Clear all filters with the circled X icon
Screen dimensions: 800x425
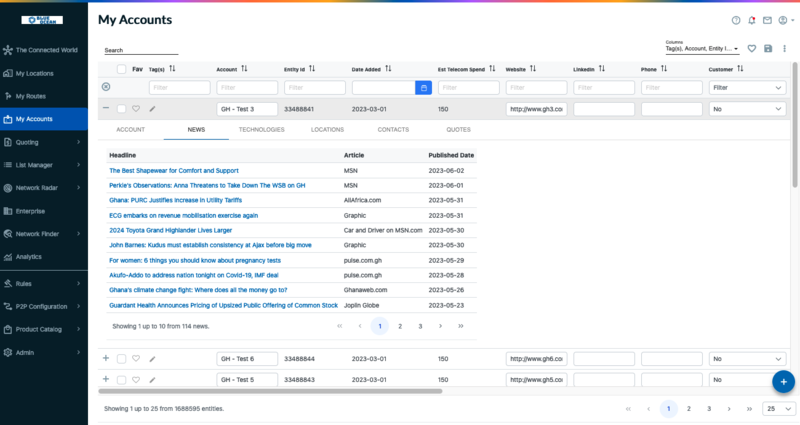(106, 87)
